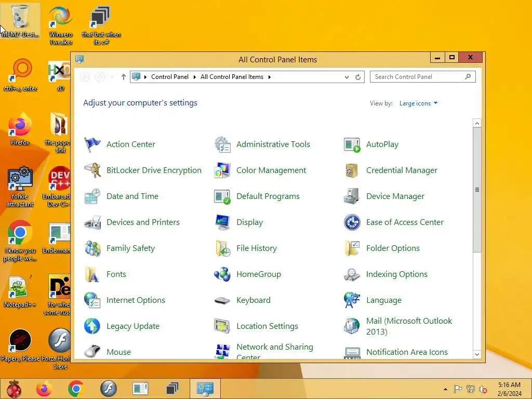532x399 pixels.
Task: Click the network tray icon
Action: (x=471, y=389)
